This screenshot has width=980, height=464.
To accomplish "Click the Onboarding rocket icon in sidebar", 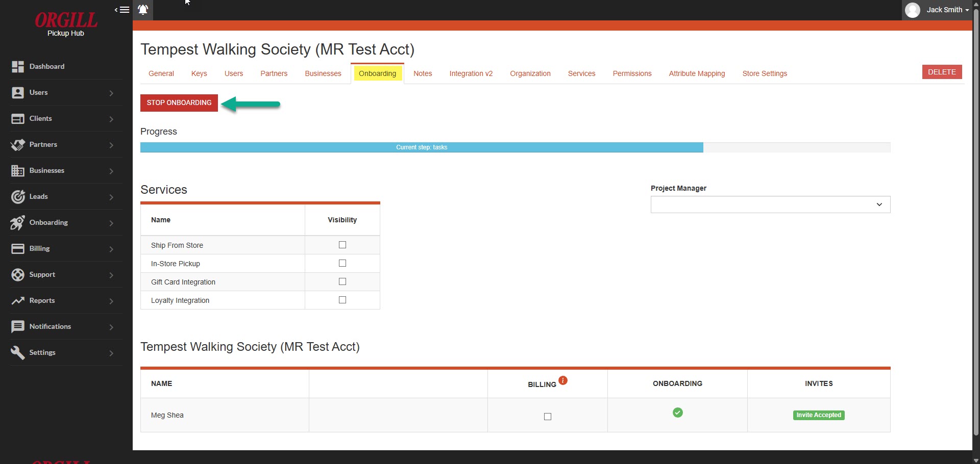I will click(x=18, y=223).
